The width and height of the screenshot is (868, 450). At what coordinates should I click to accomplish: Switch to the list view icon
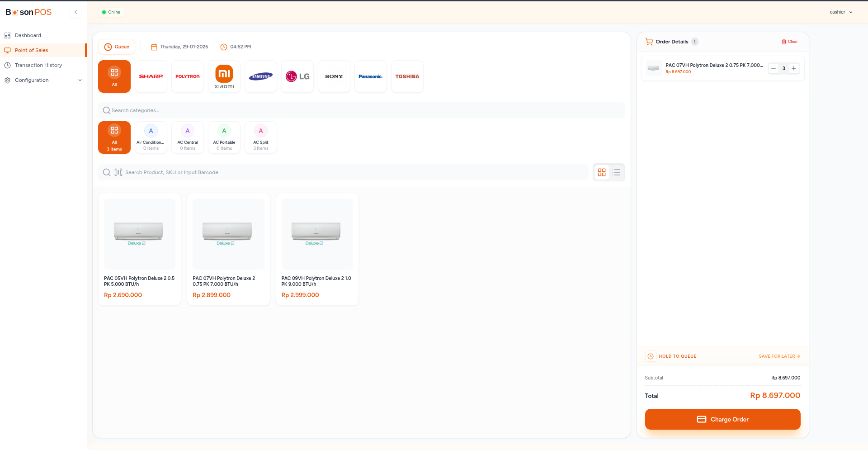(x=616, y=172)
